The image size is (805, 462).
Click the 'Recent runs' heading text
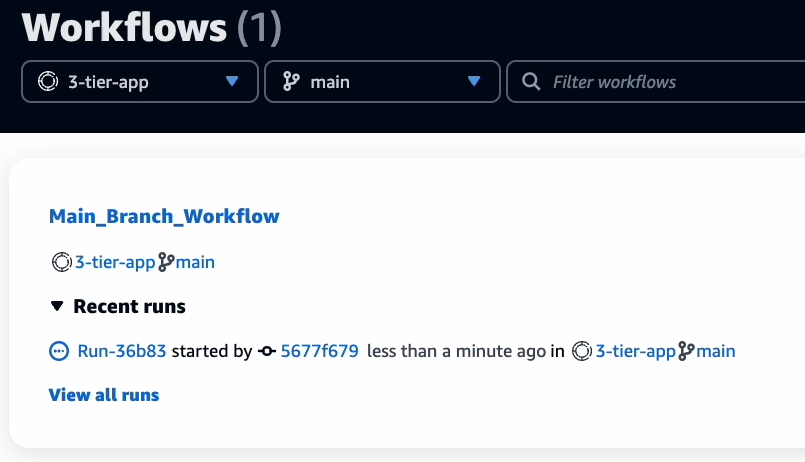click(129, 306)
